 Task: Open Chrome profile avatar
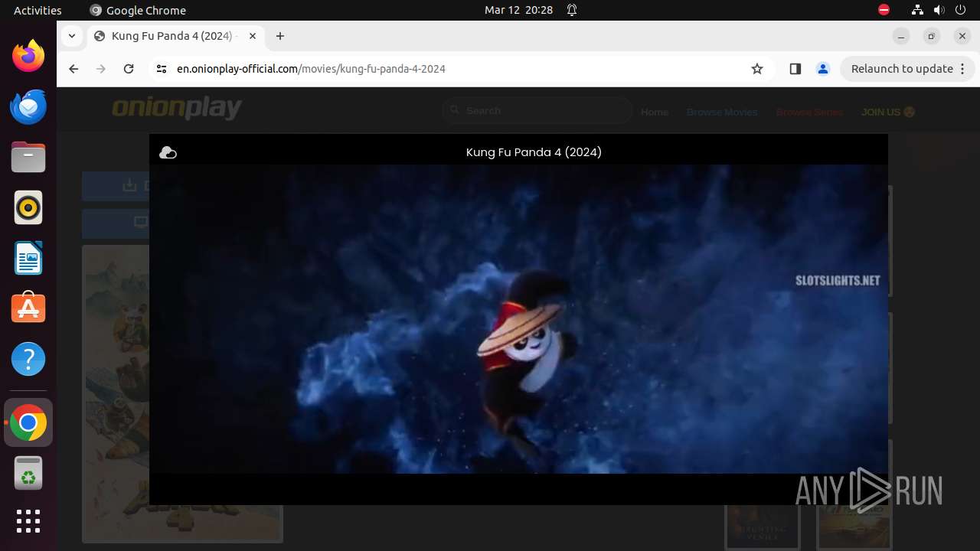click(823, 69)
